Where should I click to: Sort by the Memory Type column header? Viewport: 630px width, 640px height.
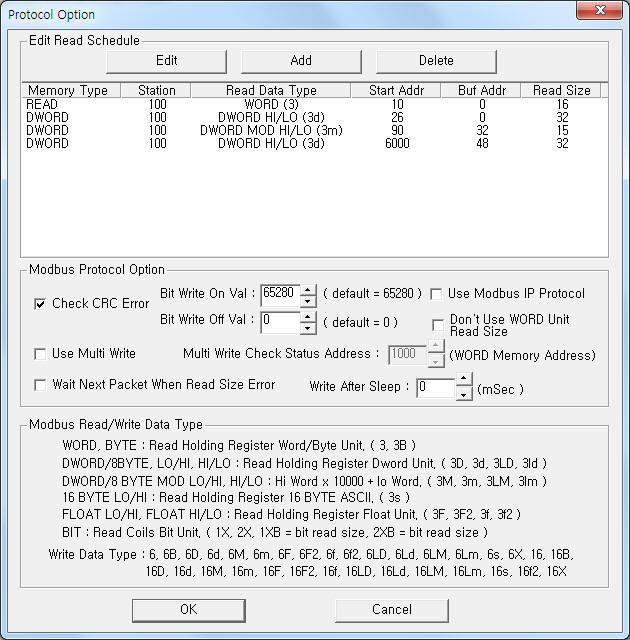[x=71, y=90]
